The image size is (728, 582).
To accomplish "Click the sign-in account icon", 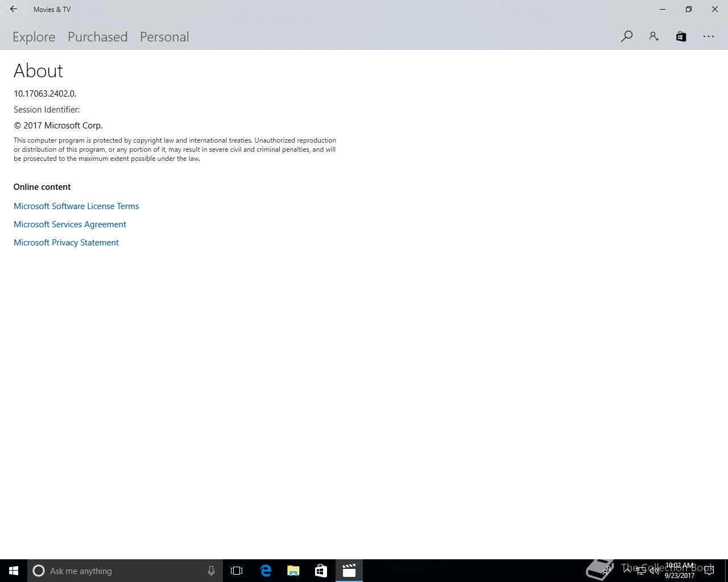I will click(654, 36).
